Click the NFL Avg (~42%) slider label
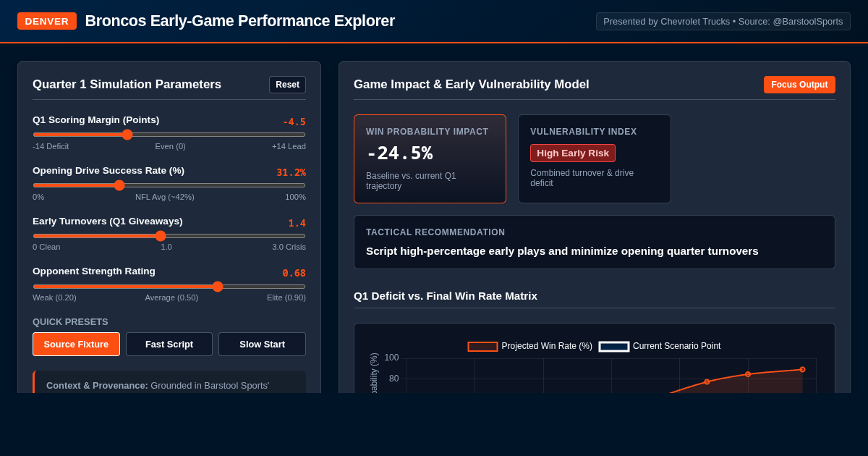The height and width of the screenshot is (456, 868). point(165,197)
